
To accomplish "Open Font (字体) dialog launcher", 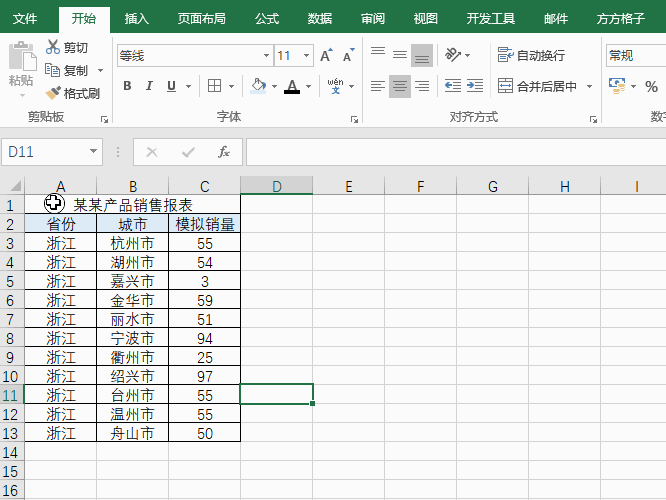I will pyautogui.click(x=354, y=120).
